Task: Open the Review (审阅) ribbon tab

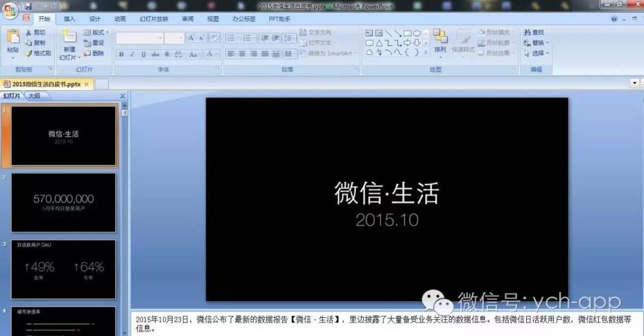Action: click(x=187, y=19)
